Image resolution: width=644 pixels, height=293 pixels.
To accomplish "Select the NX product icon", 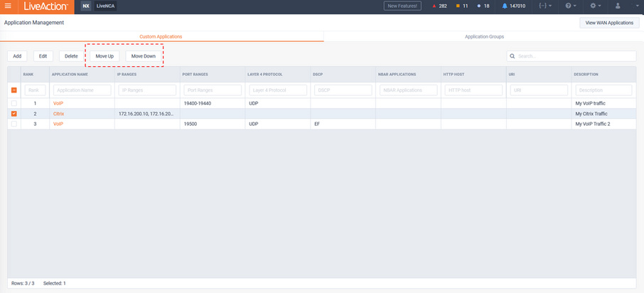I will coord(86,6).
